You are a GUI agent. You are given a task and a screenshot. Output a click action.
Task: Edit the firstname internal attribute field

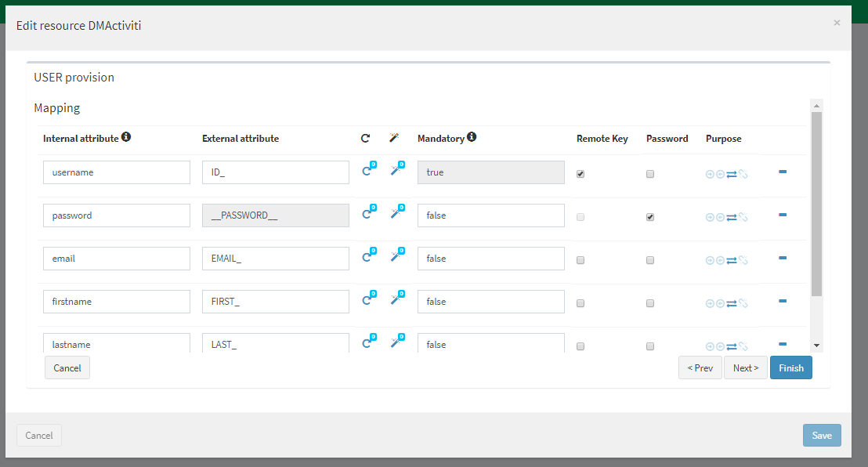pyautogui.click(x=117, y=302)
